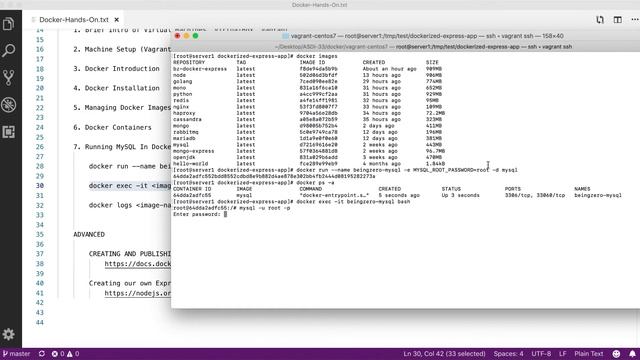The width and height of the screenshot is (640, 360).
Task: Click the Ln 30, Col 42 position indicator
Action: [x=444, y=354]
